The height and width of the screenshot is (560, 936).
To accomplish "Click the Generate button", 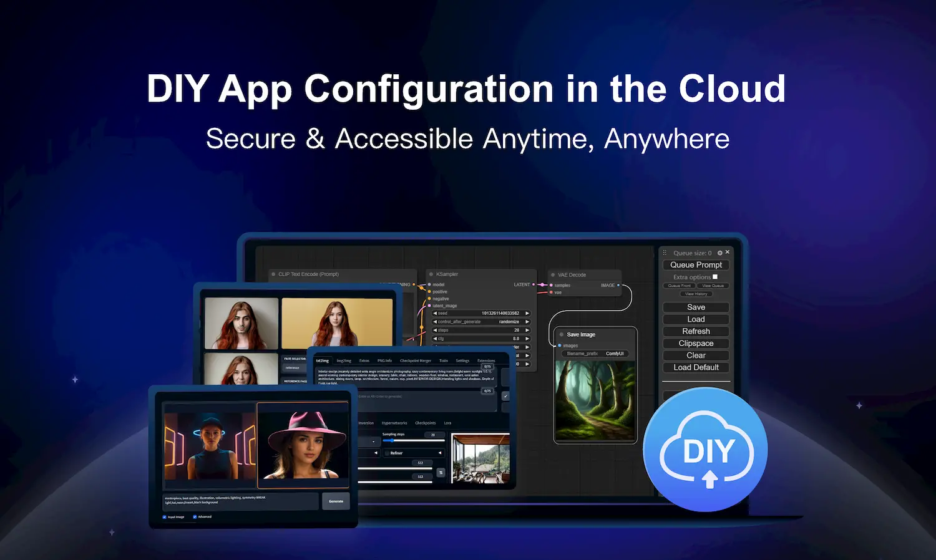I will (x=336, y=501).
